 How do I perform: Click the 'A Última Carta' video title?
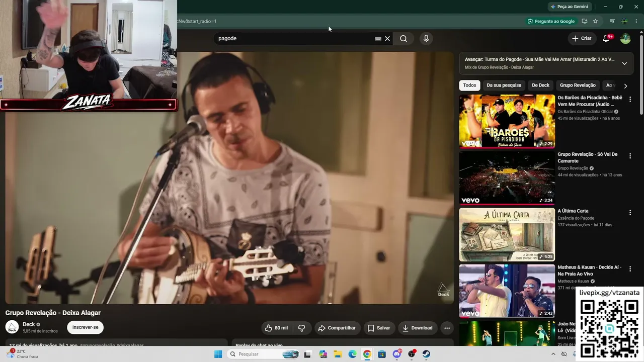pos(573,211)
